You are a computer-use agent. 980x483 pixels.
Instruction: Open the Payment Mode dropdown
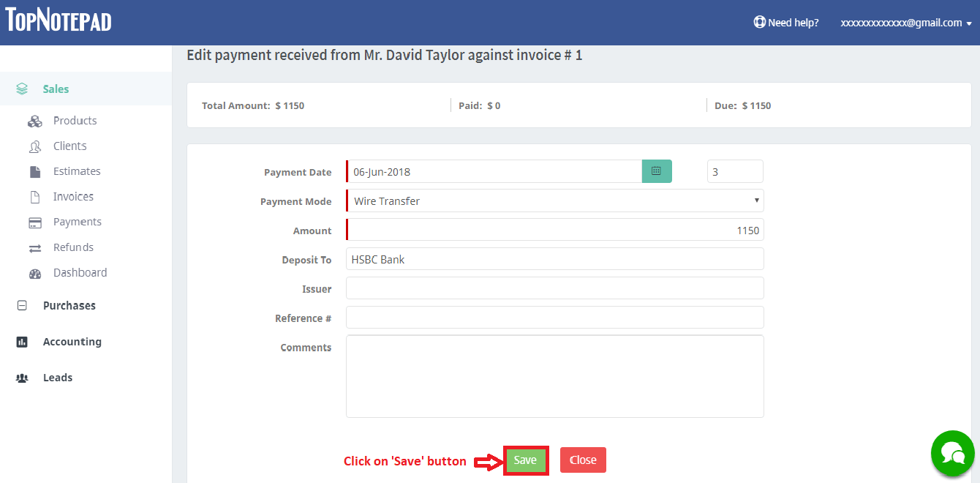click(x=555, y=201)
